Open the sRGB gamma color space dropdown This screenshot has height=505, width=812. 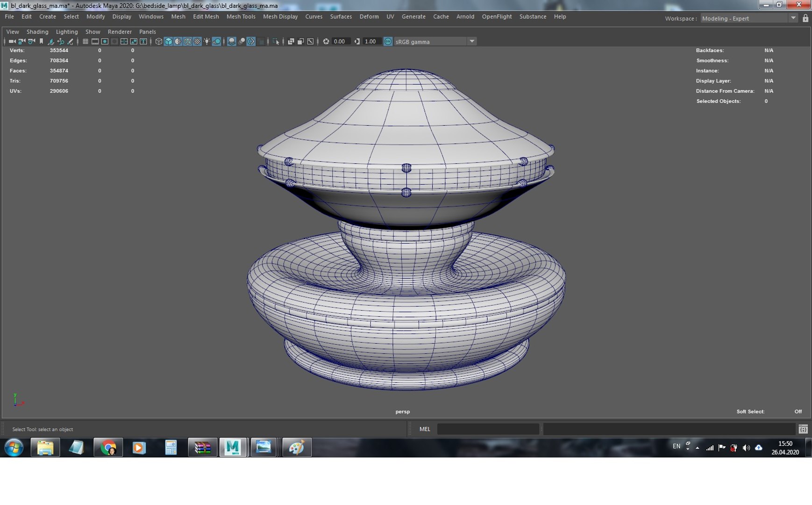[x=435, y=42]
